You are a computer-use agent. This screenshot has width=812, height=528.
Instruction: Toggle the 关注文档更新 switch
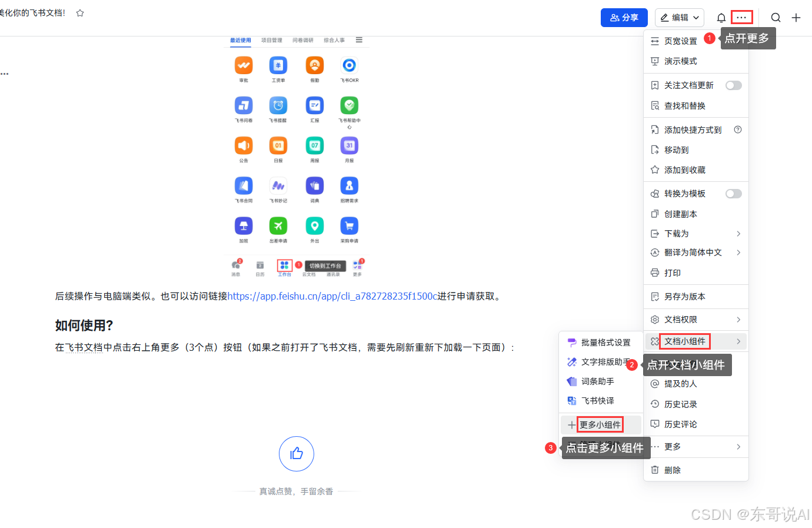tap(733, 85)
